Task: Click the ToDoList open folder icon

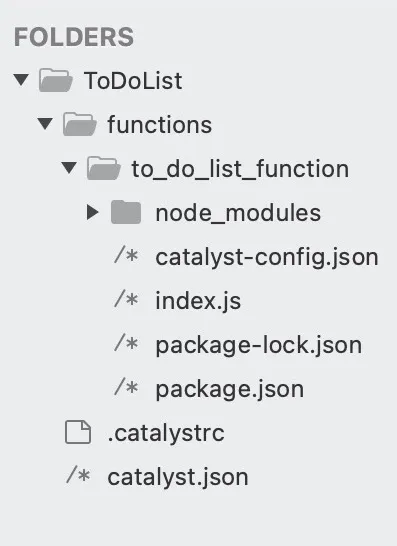Action: (56, 80)
